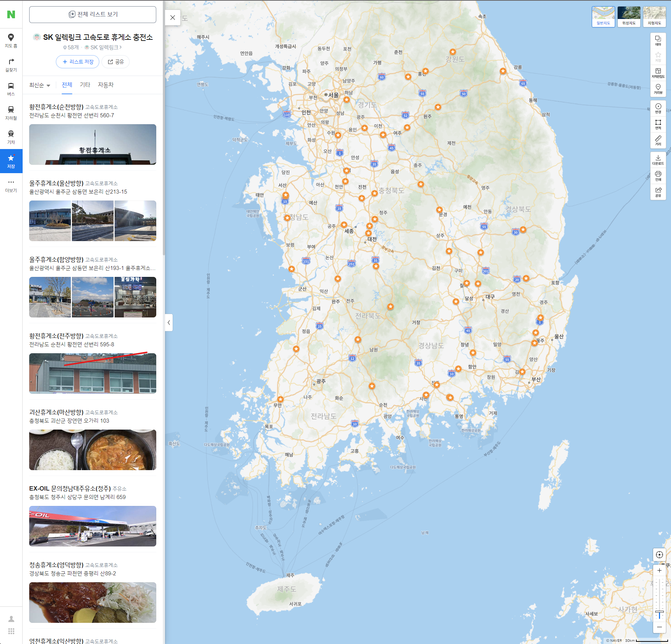Open the 기차 train sidebar item
The height and width of the screenshot is (644, 671).
tap(11, 137)
